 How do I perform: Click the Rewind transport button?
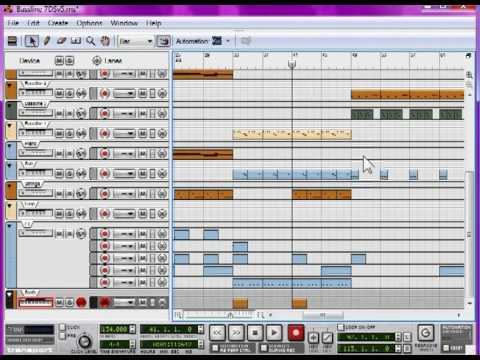point(217,333)
